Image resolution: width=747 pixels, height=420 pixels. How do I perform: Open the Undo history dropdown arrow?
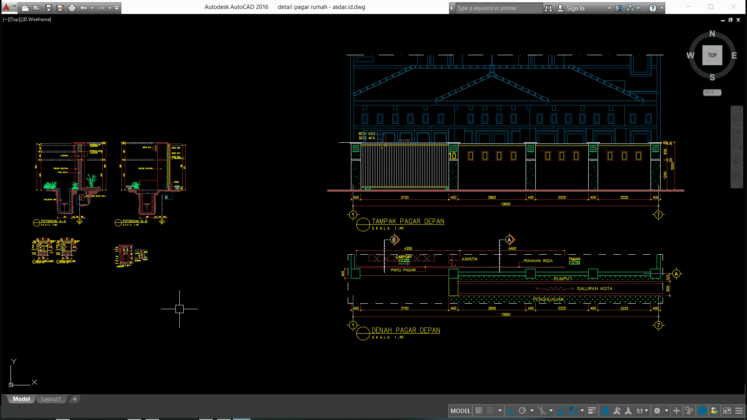[91, 8]
